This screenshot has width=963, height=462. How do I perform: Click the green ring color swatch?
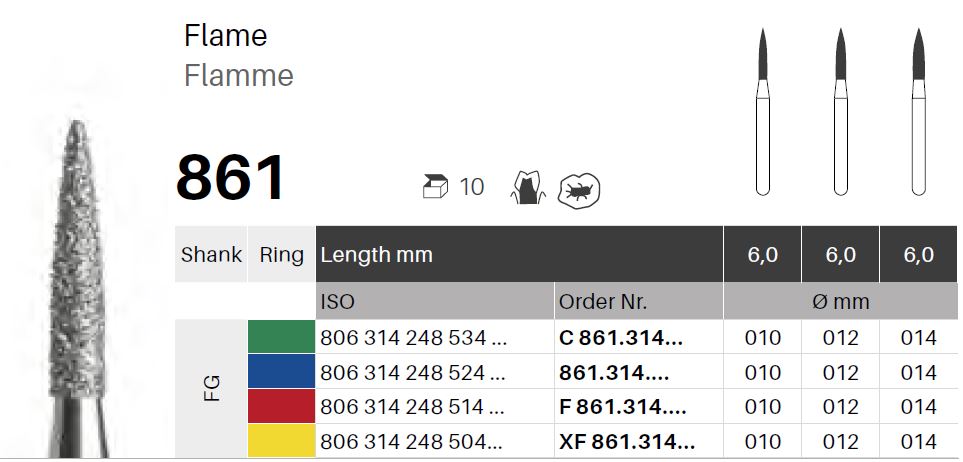281,337
